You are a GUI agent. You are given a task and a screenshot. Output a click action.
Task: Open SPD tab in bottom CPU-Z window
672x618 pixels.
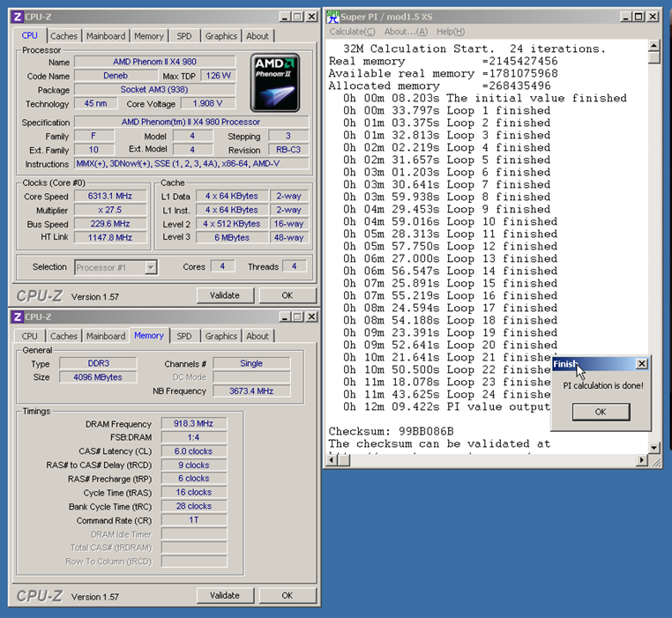pos(184,336)
